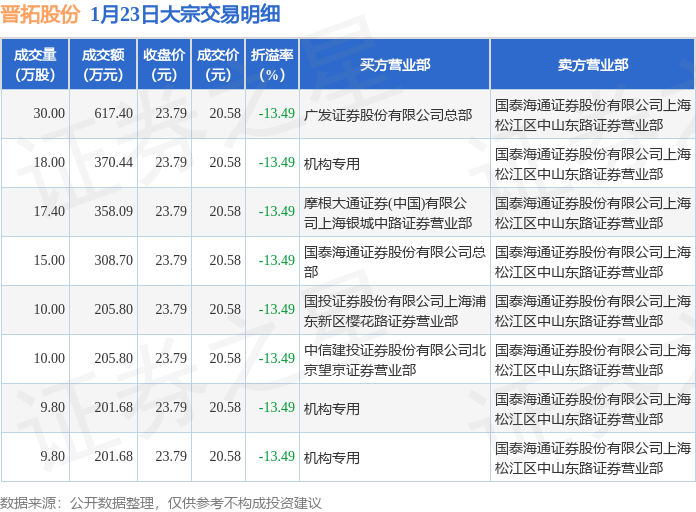Select the 卖方营业部 column header

point(593,65)
